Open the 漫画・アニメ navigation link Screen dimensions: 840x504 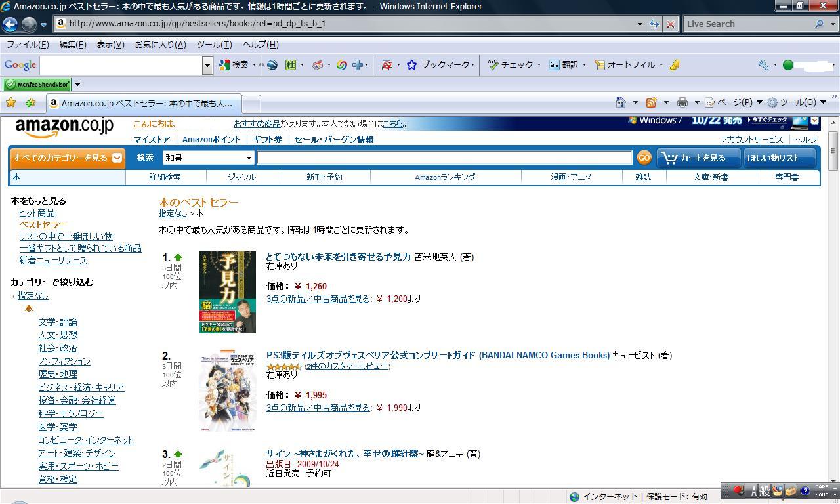[x=571, y=177]
